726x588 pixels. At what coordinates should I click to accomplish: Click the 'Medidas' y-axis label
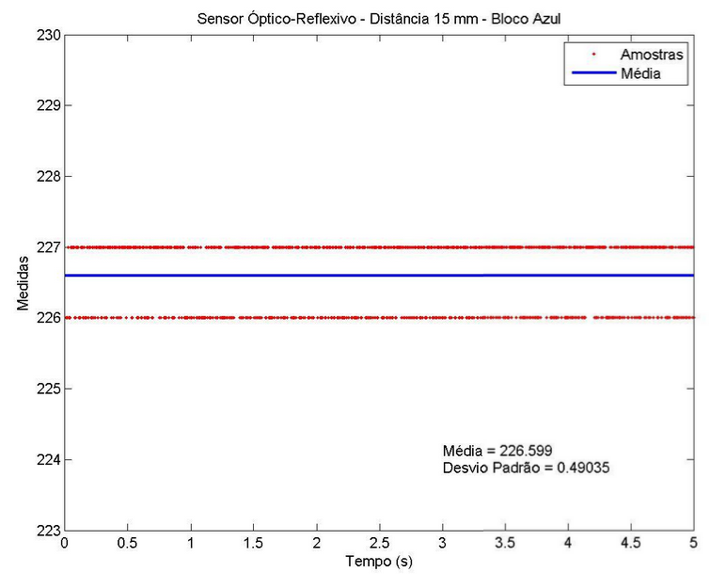pos(23,282)
